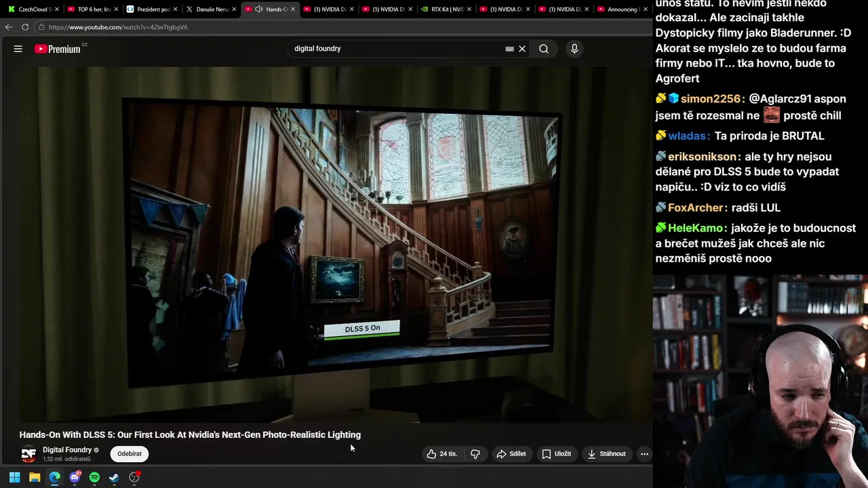Viewport: 868px width, 488px height.
Task: Go back with browser back arrow
Action: click(x=8, y=27)
